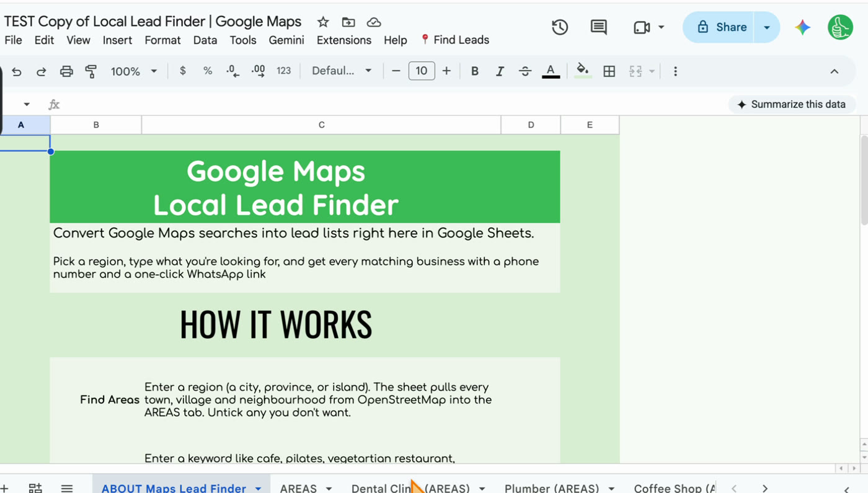
Task: Open version history clock icon
Action: (560, 27)
